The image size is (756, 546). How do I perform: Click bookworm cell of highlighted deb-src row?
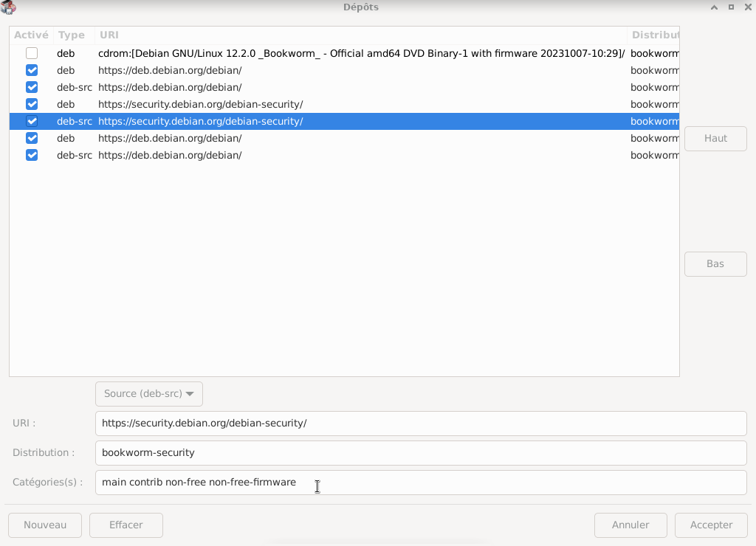[x=654, y=122]
